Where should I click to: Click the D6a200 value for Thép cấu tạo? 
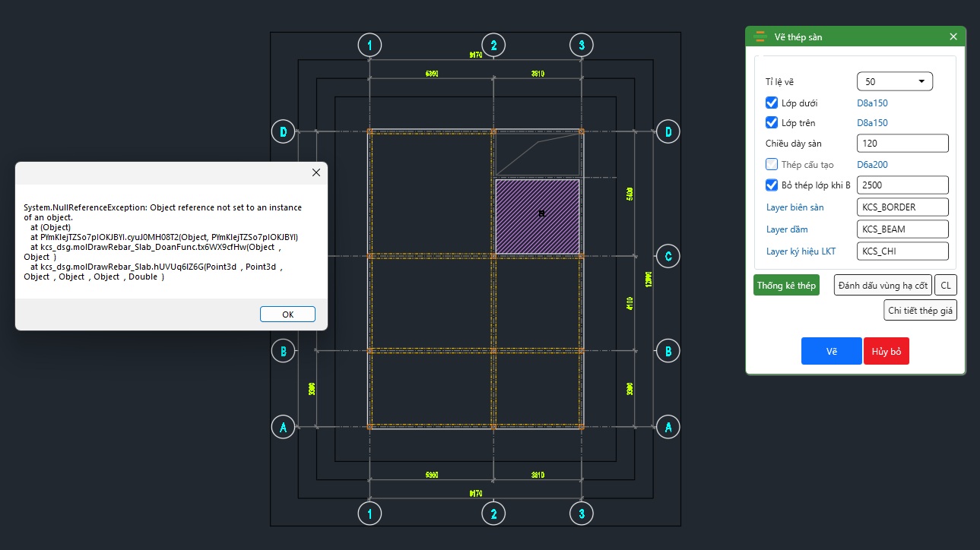(872, 165)
